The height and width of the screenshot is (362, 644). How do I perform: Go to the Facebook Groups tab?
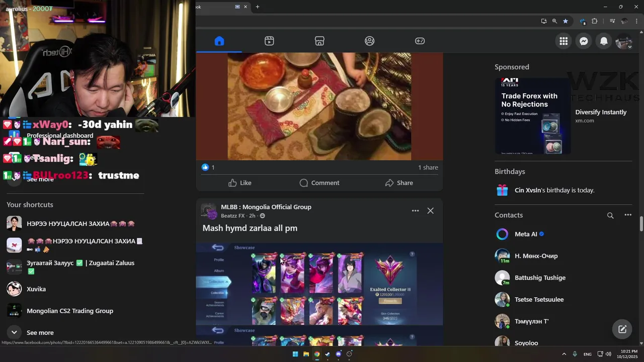pos(370,41)
